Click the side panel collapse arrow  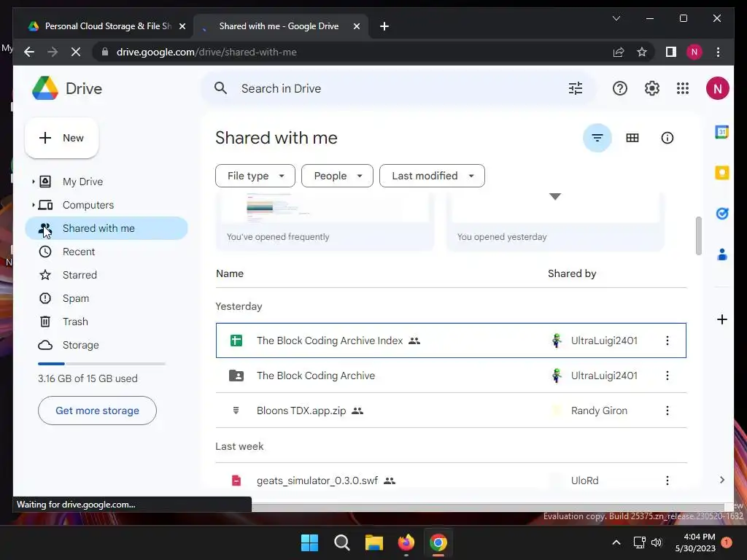pyautogui.click(x=721, y=480)
